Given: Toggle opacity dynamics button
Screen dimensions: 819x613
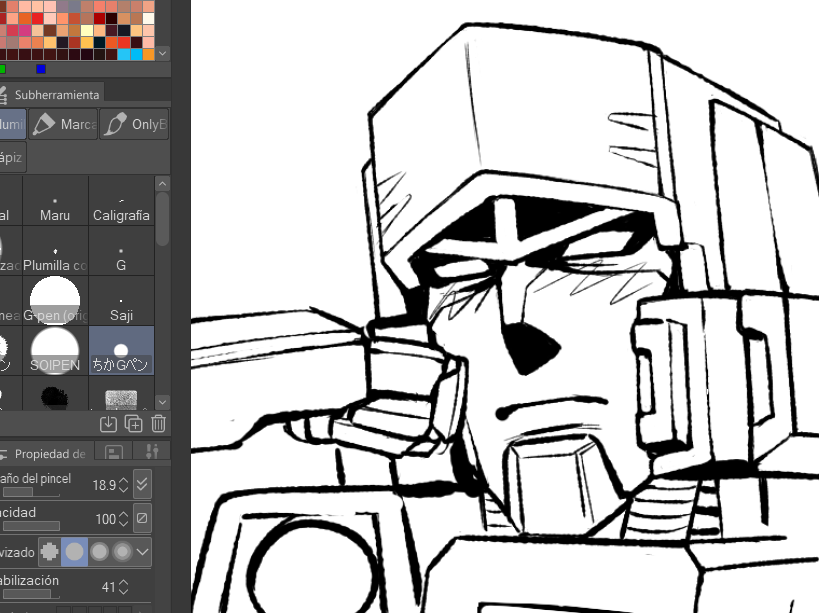Looking at the screenshot, I should pyautogui.click(x=142, y=518).
